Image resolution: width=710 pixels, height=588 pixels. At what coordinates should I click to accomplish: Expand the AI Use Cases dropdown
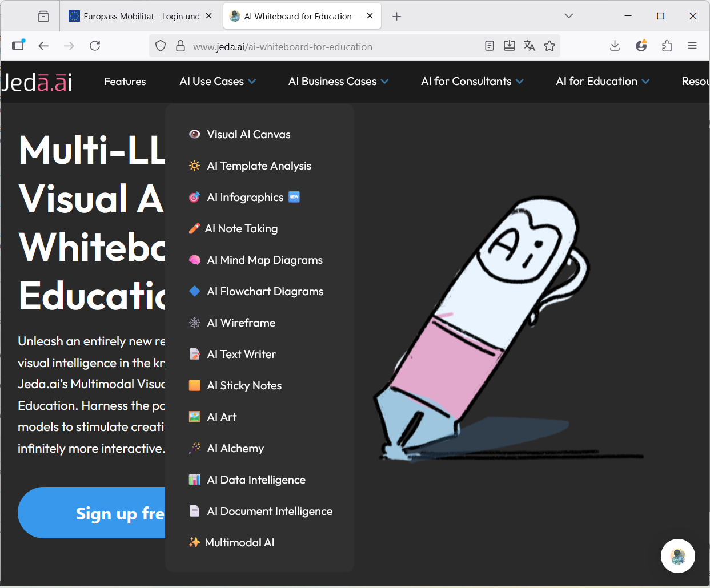click(x=218, y=82)
